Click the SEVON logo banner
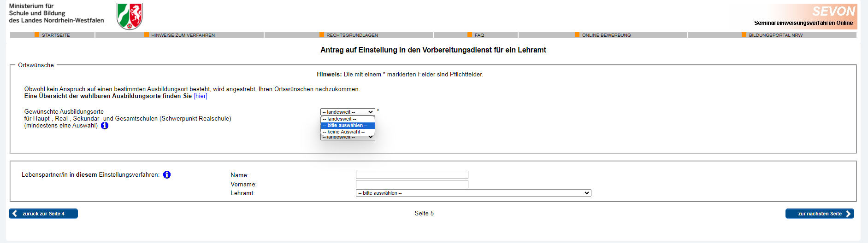The width and height of the screenshot is (868, 243). coord(815,16)
